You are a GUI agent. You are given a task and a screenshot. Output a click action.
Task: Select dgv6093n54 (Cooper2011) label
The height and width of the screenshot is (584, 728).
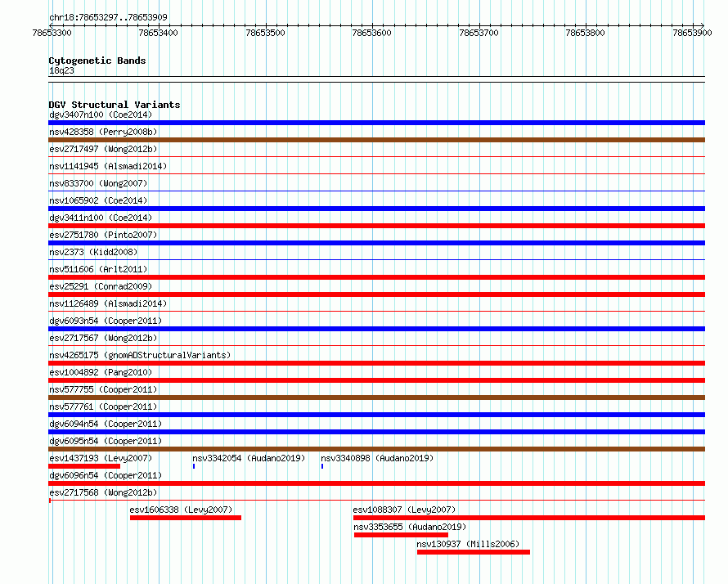(106, 321)
